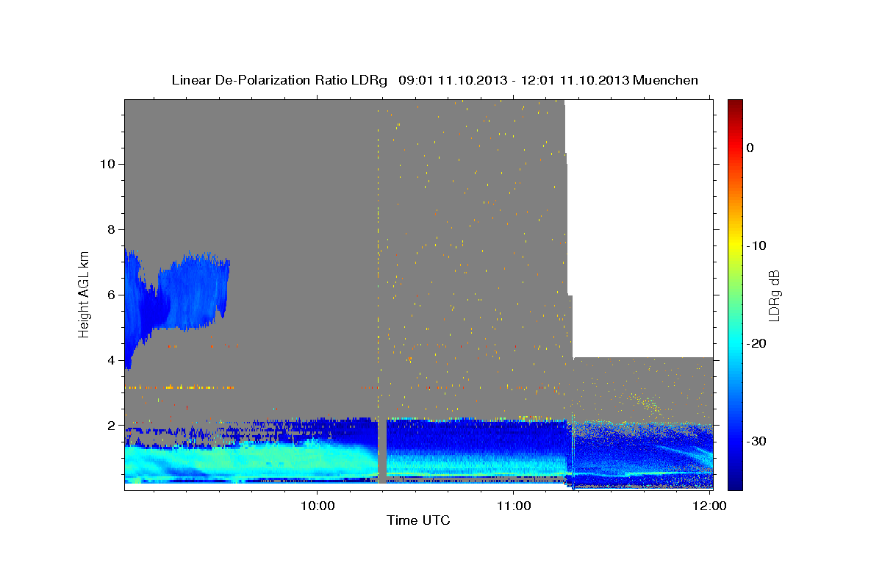Click the dark red top of the colorbar
The height and width of the screenshot is (588, 882).
[735, 107]
